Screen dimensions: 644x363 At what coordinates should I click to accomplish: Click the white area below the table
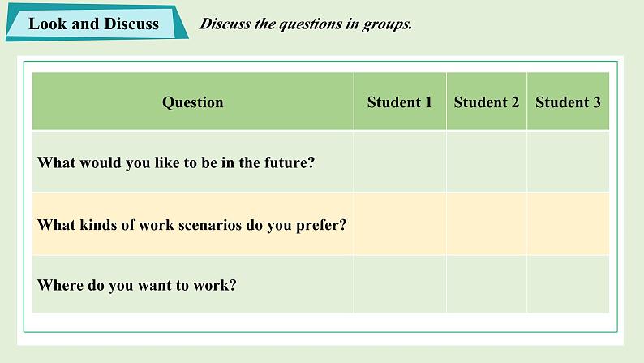point(320,322)
